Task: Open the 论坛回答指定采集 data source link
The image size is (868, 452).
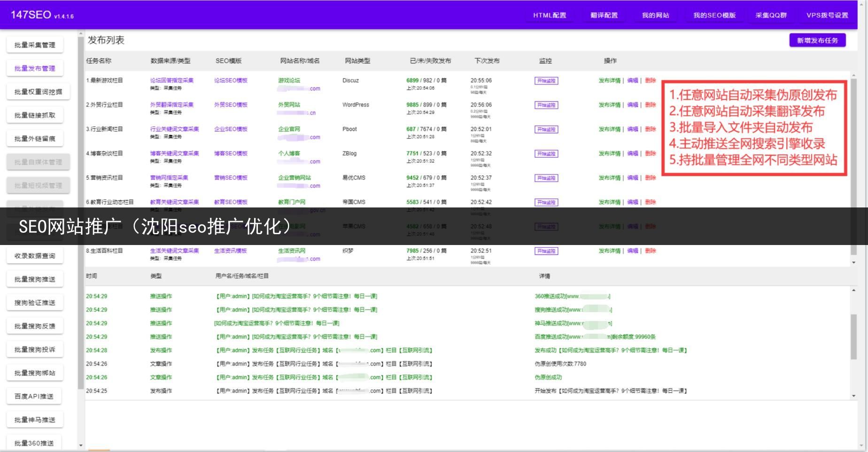Action: [171, 81]
